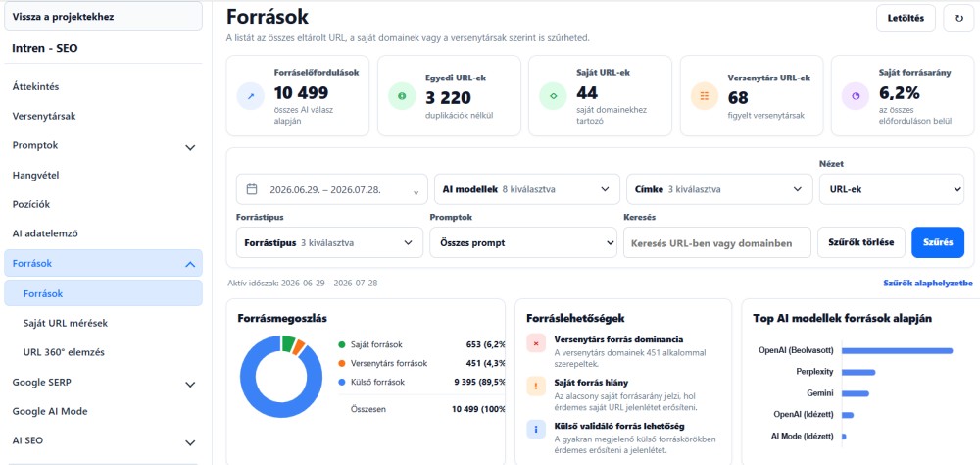This screenshot has height=465, width=980.
Task: Open URL 360° elemzés sub-item
Action: (64, 352)
